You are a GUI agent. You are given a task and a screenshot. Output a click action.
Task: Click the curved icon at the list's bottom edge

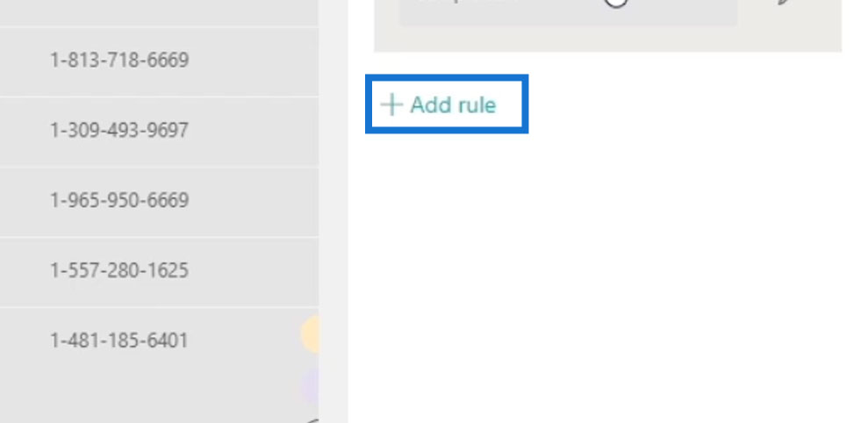tap(312, 420)
